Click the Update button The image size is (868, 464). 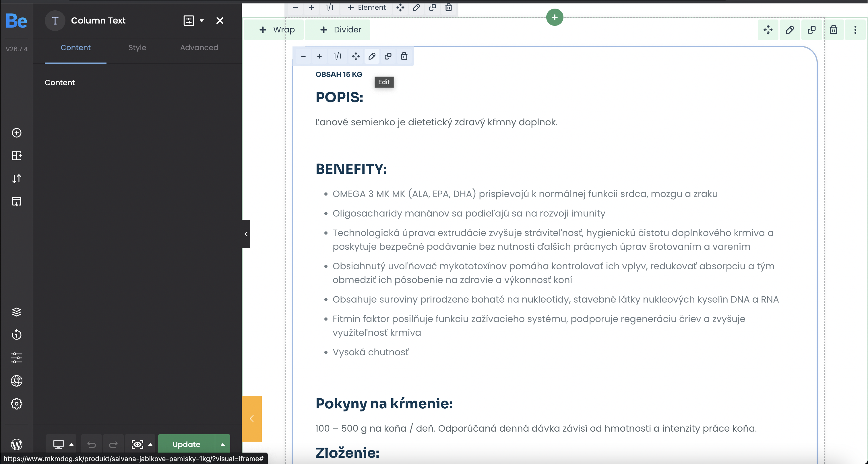186,444
